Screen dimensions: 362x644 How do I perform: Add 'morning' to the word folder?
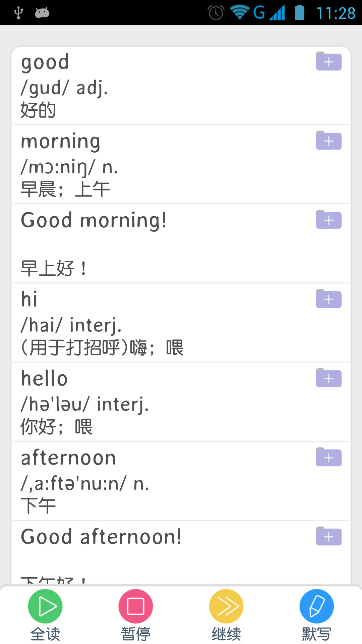coord(328,141)
